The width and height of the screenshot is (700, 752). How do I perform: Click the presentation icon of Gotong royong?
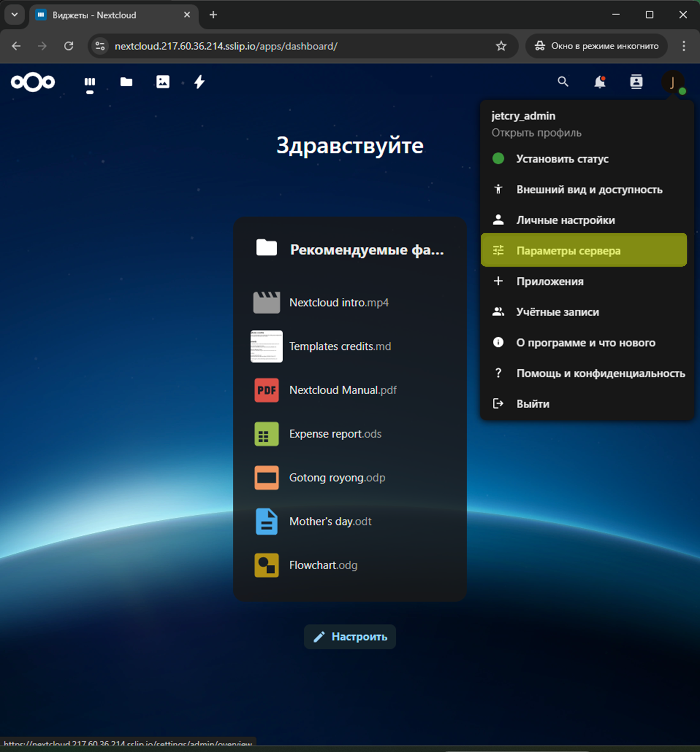click(267, 478)
